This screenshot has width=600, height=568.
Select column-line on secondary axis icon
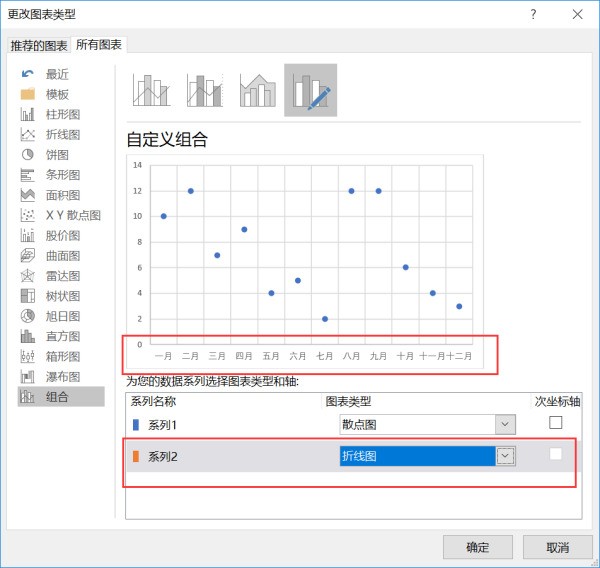tap(204, 90)
